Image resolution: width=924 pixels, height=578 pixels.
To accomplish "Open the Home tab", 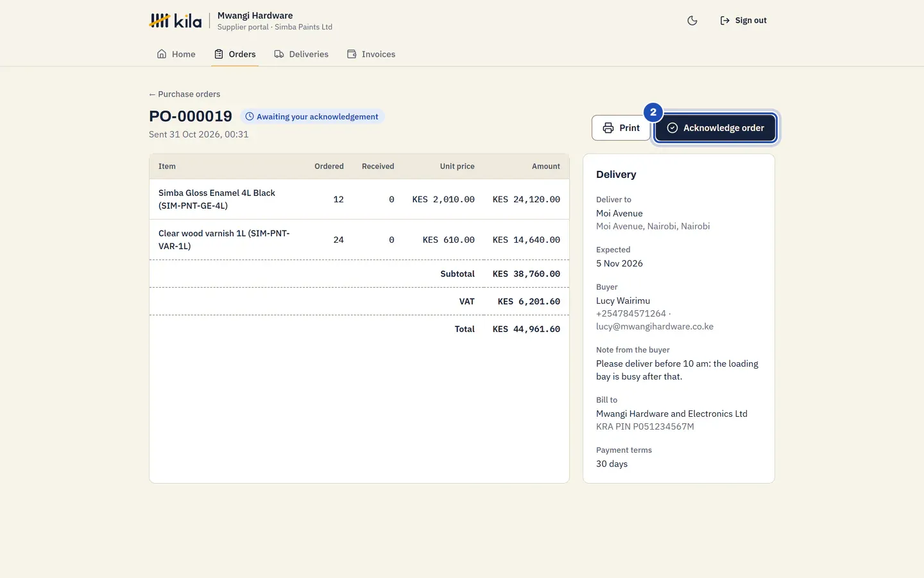I will 176,54.
